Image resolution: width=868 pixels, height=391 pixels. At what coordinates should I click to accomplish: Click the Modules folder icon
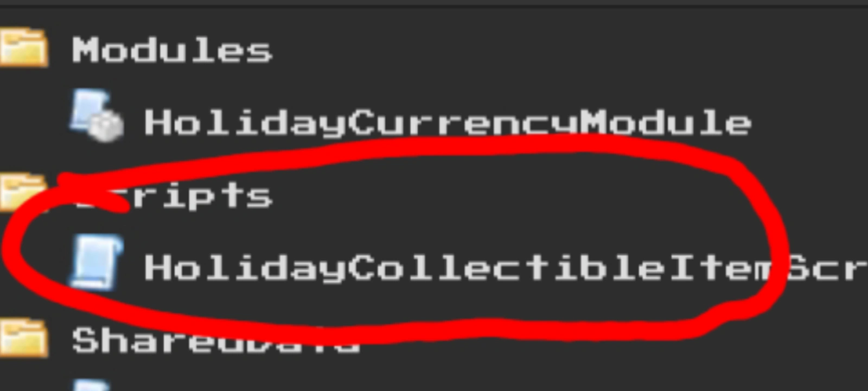pyautogui.click(x=23, y=48)
